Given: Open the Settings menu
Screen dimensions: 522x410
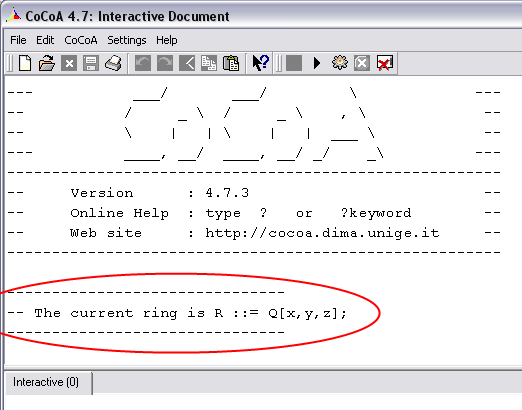Looking at the screenshot, I should point(127,40).
